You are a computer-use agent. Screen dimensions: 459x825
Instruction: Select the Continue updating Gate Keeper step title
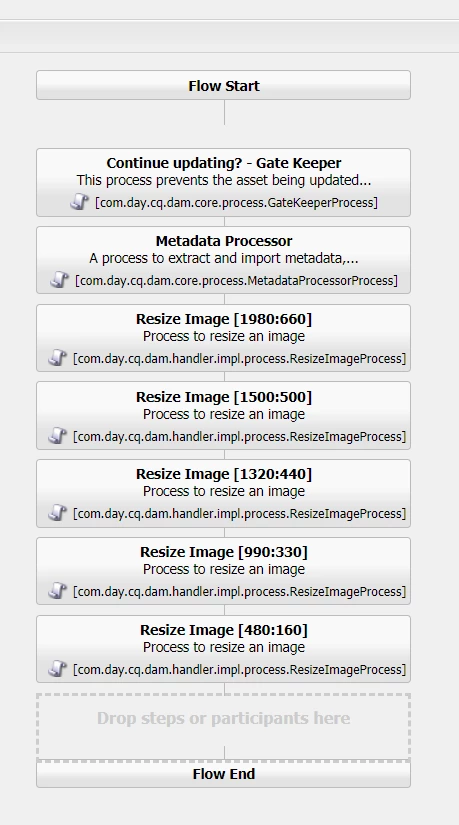224,163
